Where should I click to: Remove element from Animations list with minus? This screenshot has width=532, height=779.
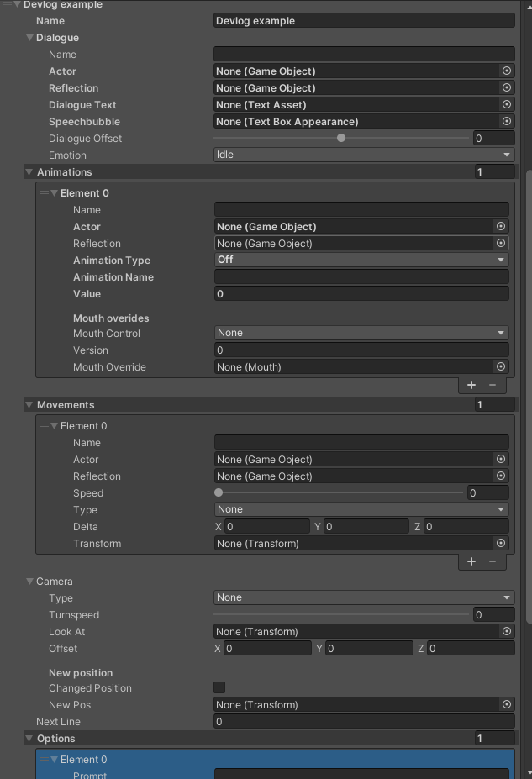pyautogui.click(x=492, y=385)
